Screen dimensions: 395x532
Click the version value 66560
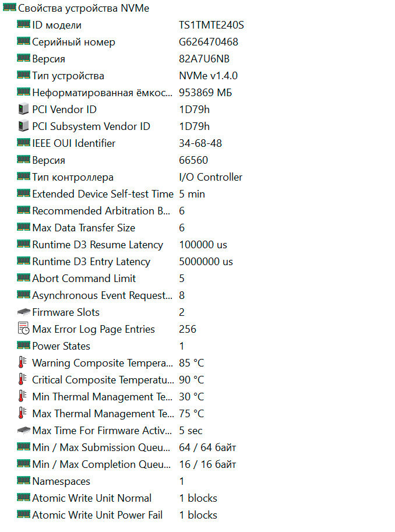193,160
